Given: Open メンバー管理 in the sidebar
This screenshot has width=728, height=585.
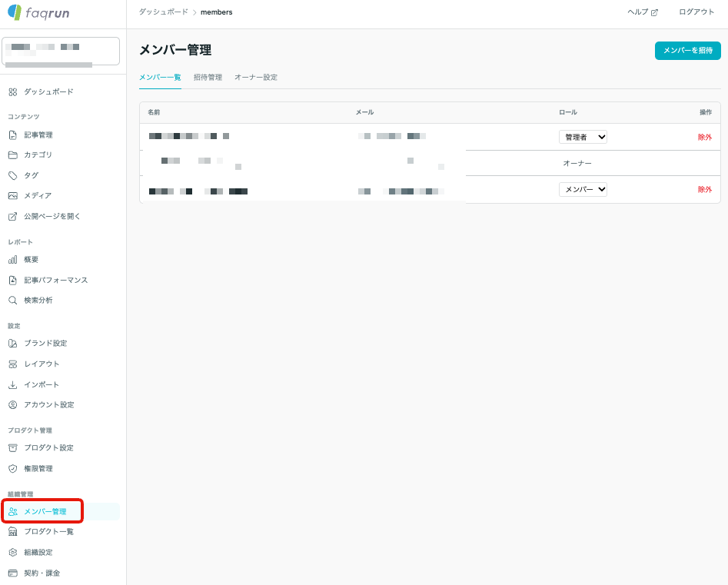Looking at the screenshot, I should 61,512.
